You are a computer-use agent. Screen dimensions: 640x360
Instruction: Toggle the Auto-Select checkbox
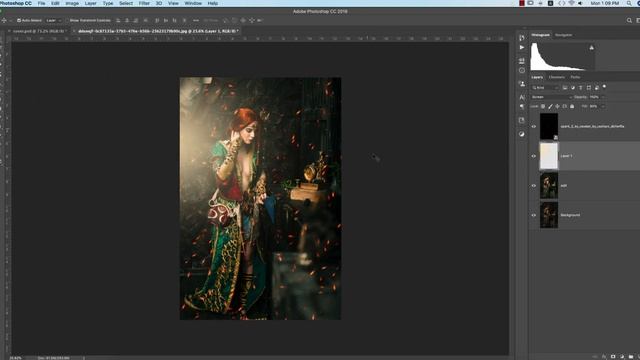point(19,20)
